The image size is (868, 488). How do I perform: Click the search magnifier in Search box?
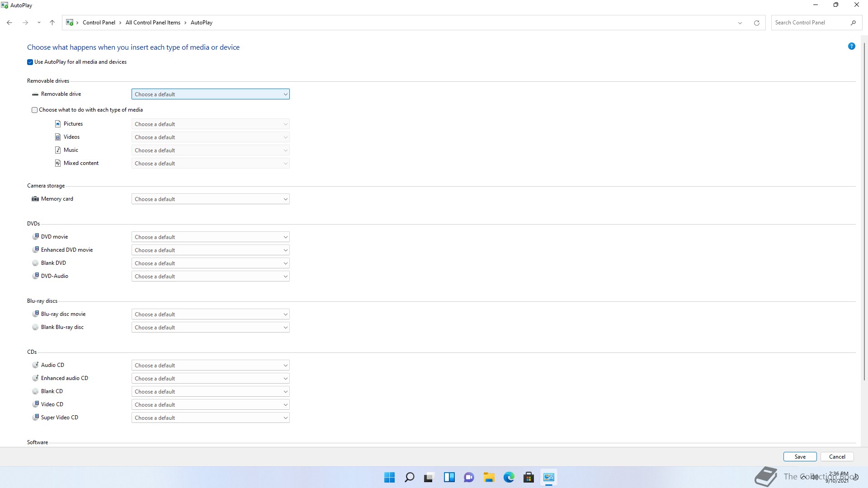[x=853, y=23]
